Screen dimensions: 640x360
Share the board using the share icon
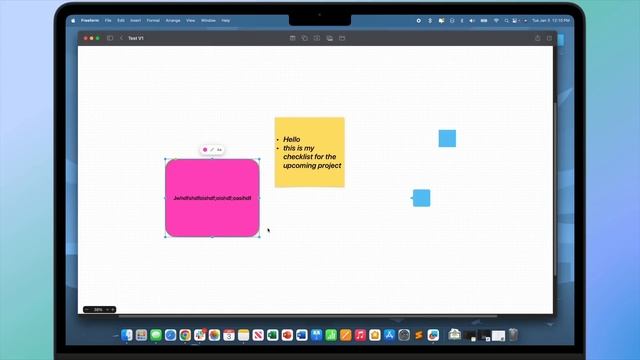tap(538, 38)
